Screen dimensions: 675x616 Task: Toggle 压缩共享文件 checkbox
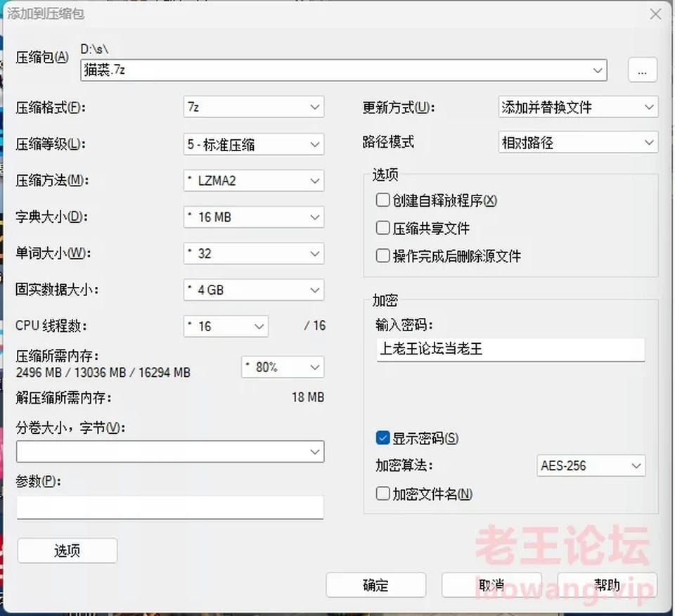click(x=382, y=228)
